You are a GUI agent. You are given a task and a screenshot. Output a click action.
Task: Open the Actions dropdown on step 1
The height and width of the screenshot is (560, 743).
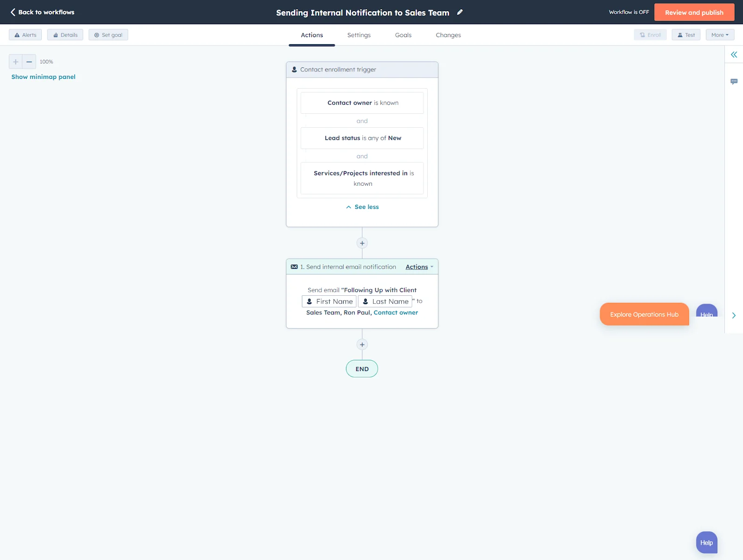(x=418, y=267)
